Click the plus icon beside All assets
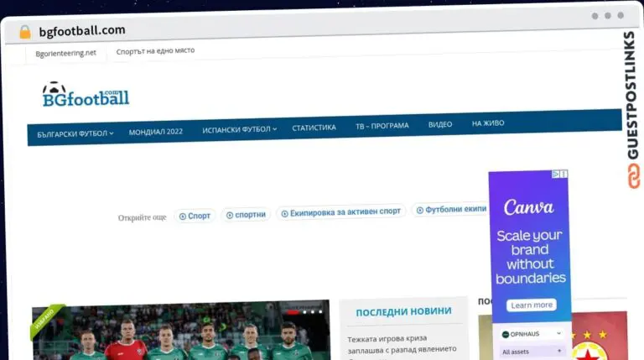The image size is (644, 360). click(559, 351)
